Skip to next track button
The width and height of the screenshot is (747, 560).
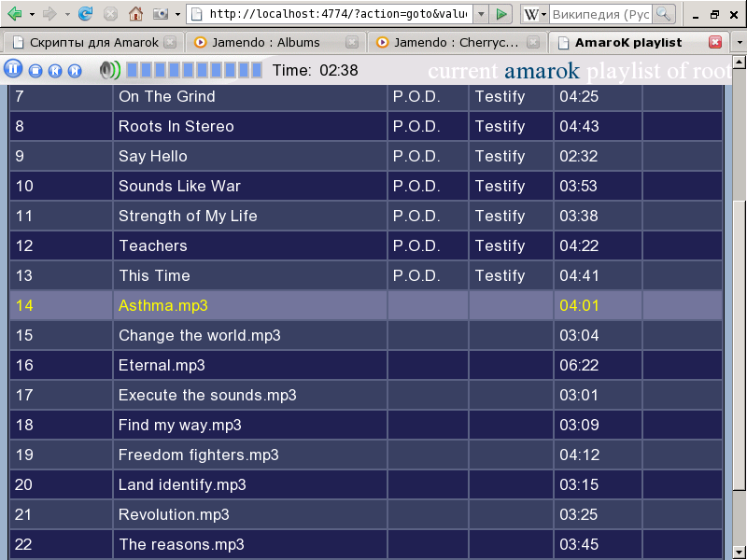(x=75, y=71)
